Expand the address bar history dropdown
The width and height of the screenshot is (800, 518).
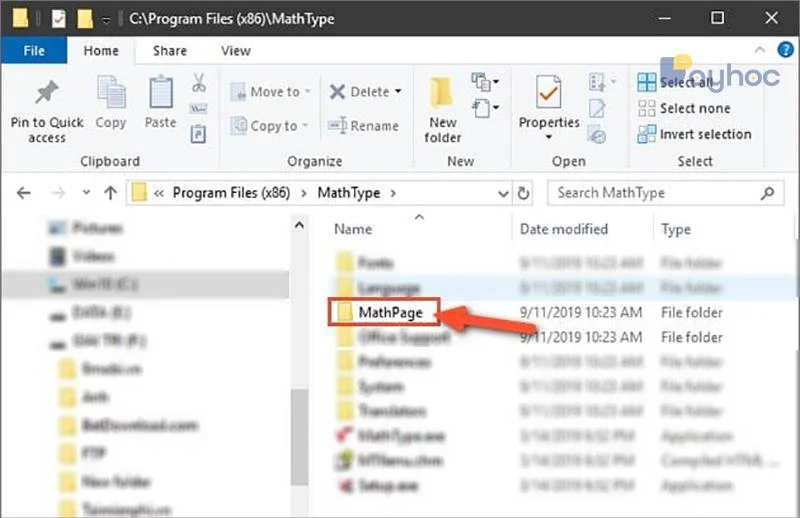click(x=503, y=193)
